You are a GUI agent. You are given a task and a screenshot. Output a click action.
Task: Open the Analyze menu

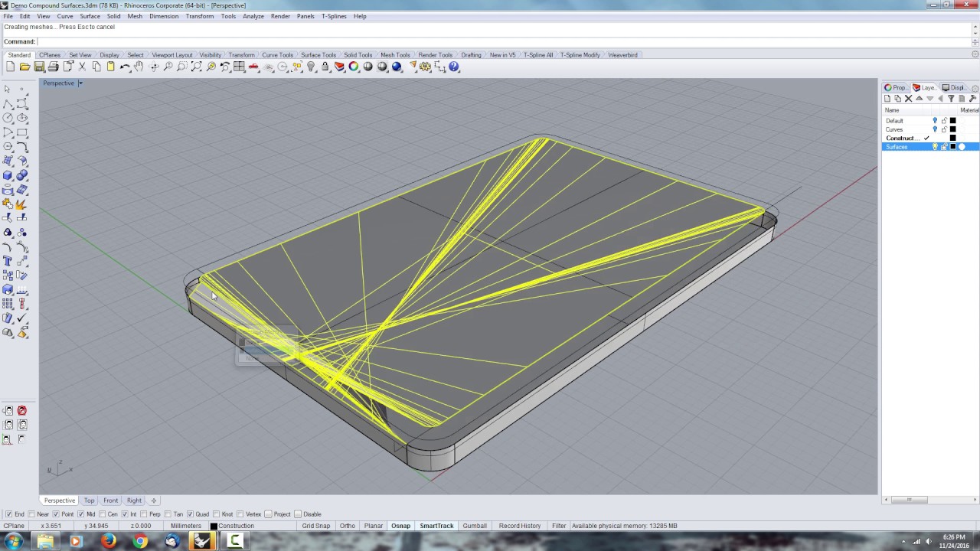tap(253, 16)
